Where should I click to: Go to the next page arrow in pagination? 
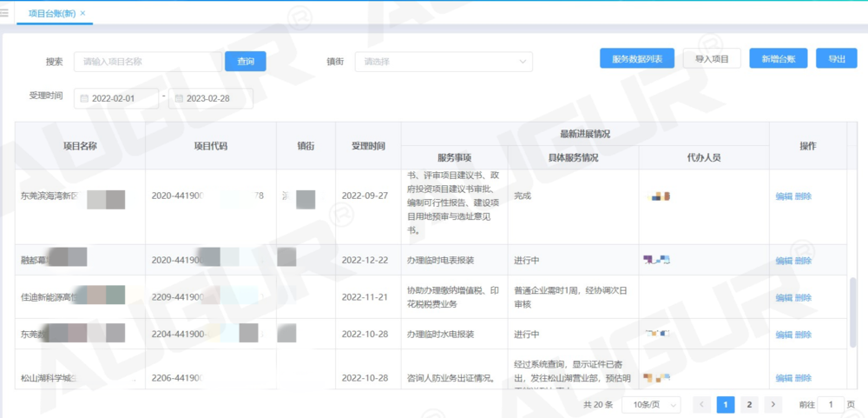click(x=772, y=404)
